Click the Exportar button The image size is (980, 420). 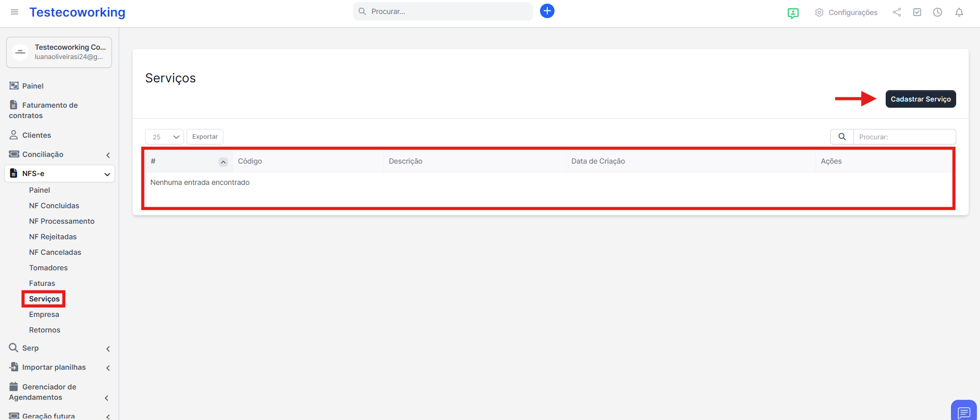205,137
